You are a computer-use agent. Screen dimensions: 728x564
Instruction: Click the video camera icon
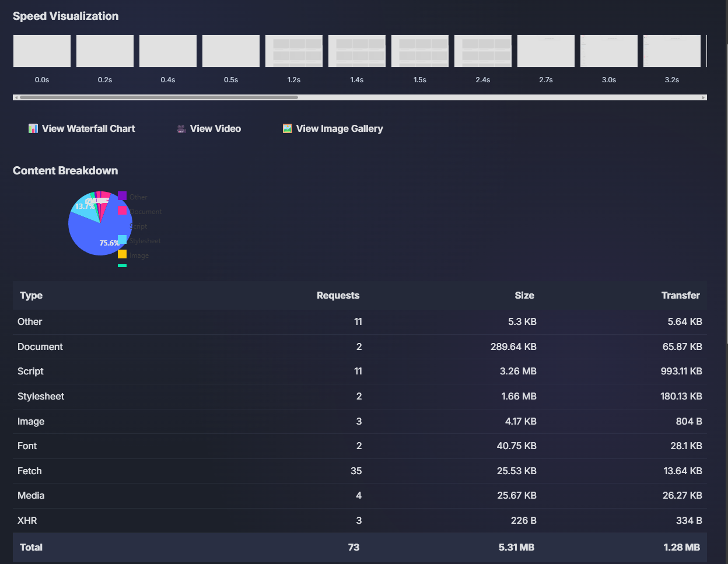tap(181, 129)
